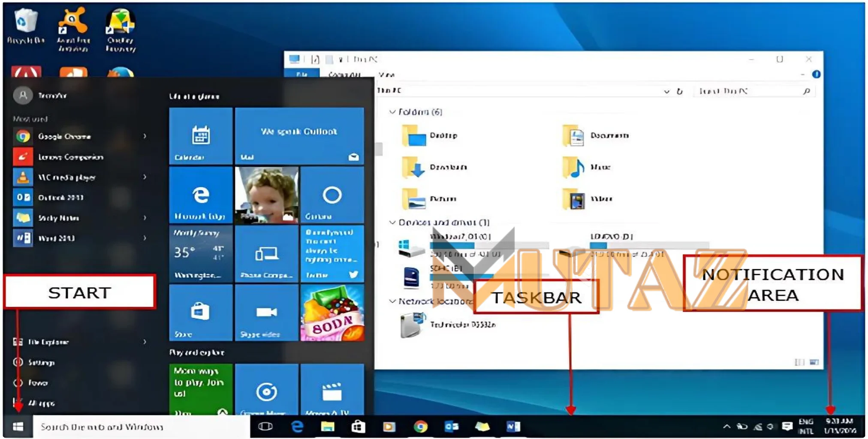Open Pictures folder in This PC

click(429, 199)
